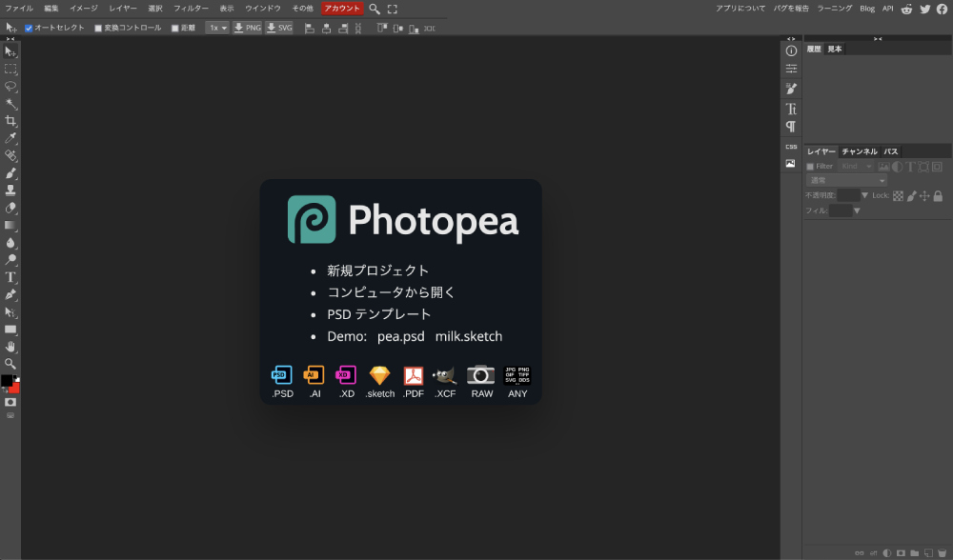Open the Info panel icon

(x=791, y=51)
